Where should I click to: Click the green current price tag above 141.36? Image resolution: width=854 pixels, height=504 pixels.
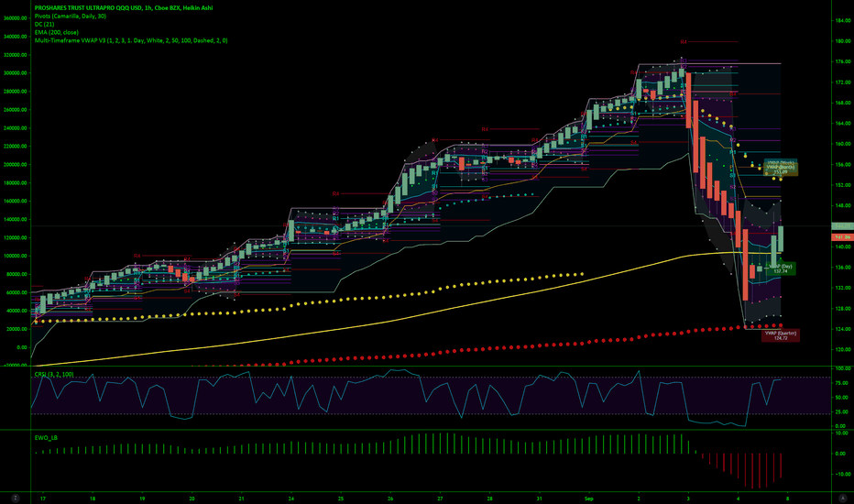pos(843,226)
